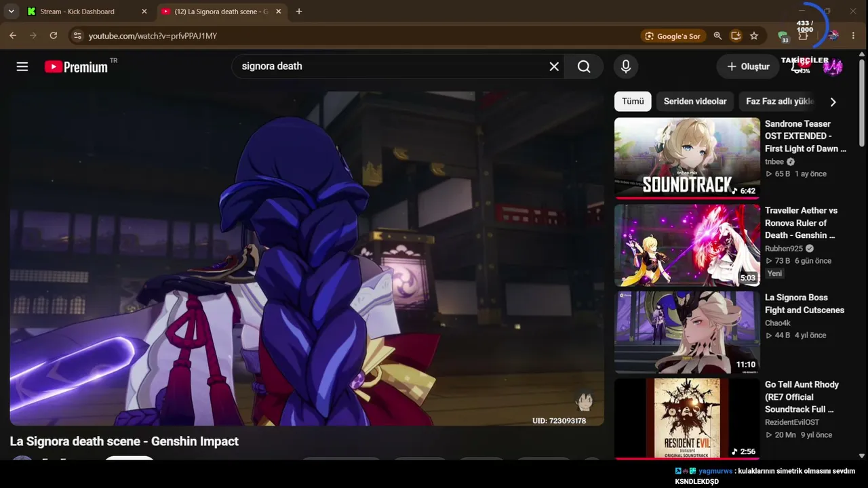Start voice search with the microphone
868x488 pixels.
pos(626,66)
